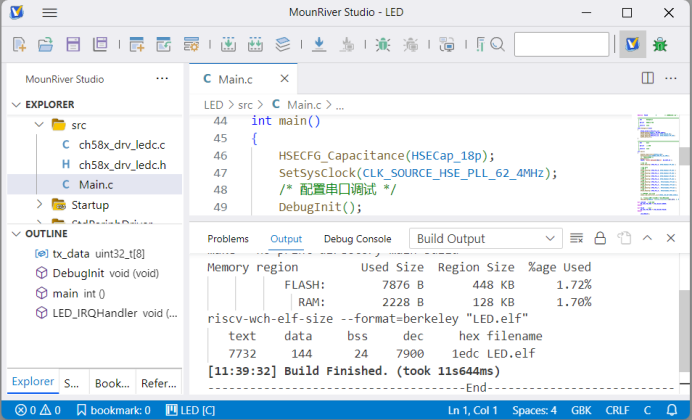Click the save all toolbar icon

coord(100,44)
